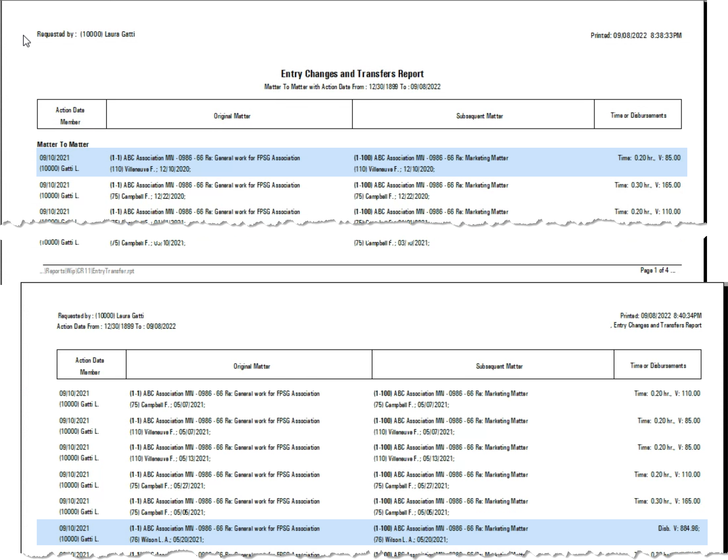Click 'Requested by: (10000) Laura Gatti' in top report
The image size is (728, 560).
pyautogui.click(x=86, y=34)
